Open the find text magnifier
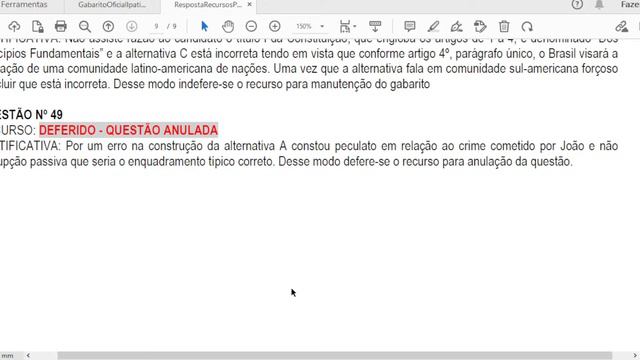Image resolution: width=640 pixels, height=360 pixels. (x=84, y=27)
